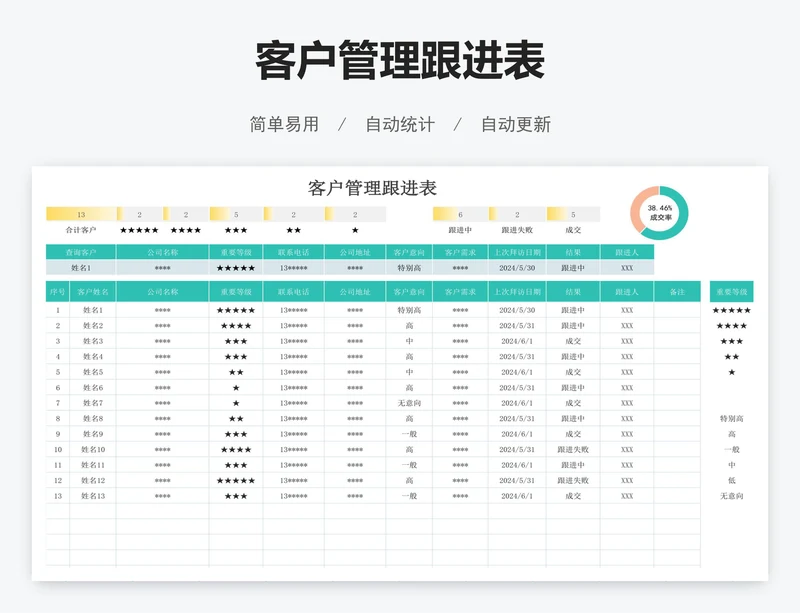This screenshot has width=800, height=613.
Task: Select the customer name cell 姓名12
Action: [93, 481]
